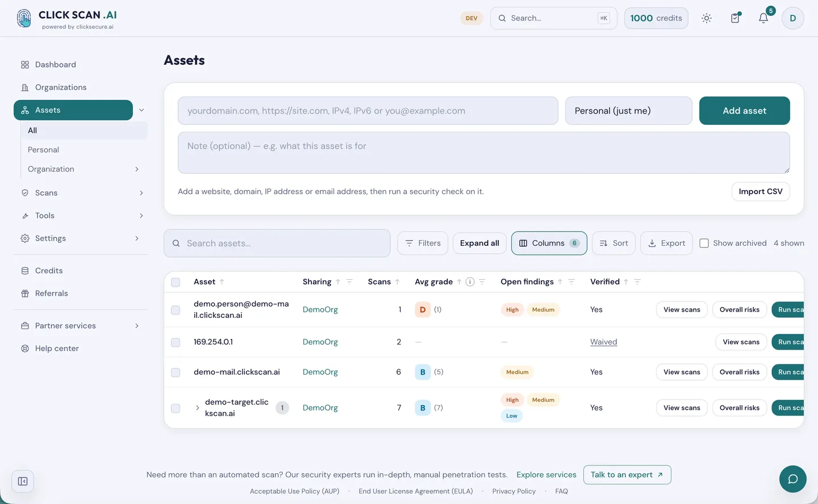Click grade B badge for demo-target.clickscan.ai
The image size is (818, 504).
point(423,408)
